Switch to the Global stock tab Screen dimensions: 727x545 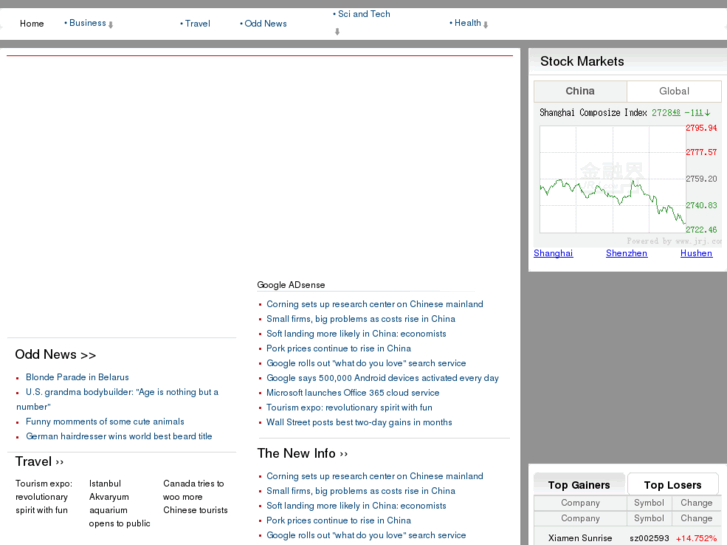[674, 91]
